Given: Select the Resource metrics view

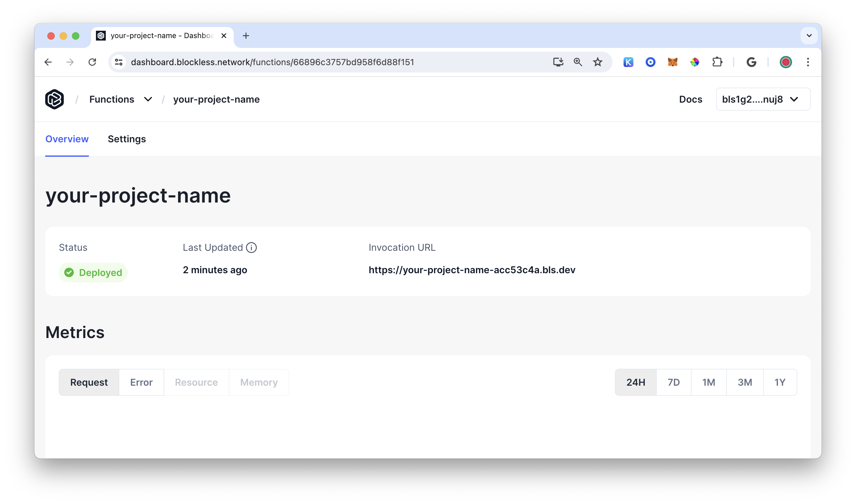Looking at the screenshot, I should pyautogui.click(x=196, y=382).
